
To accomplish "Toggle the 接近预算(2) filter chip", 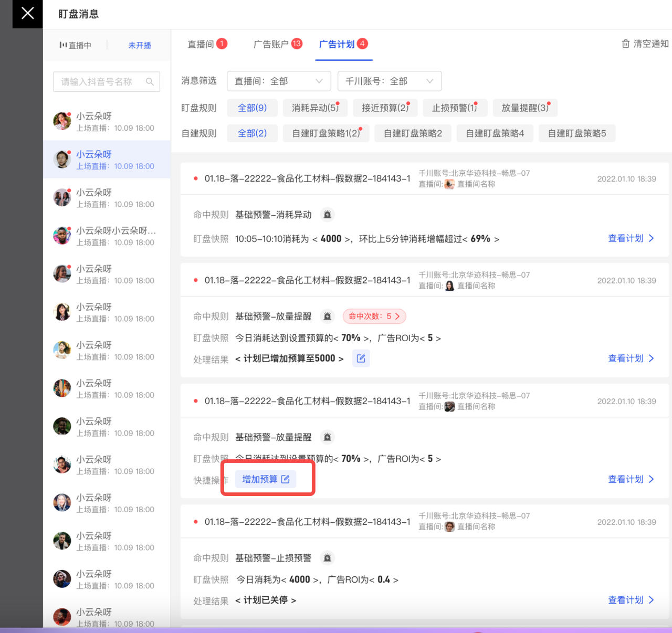I will coord(385,108).
